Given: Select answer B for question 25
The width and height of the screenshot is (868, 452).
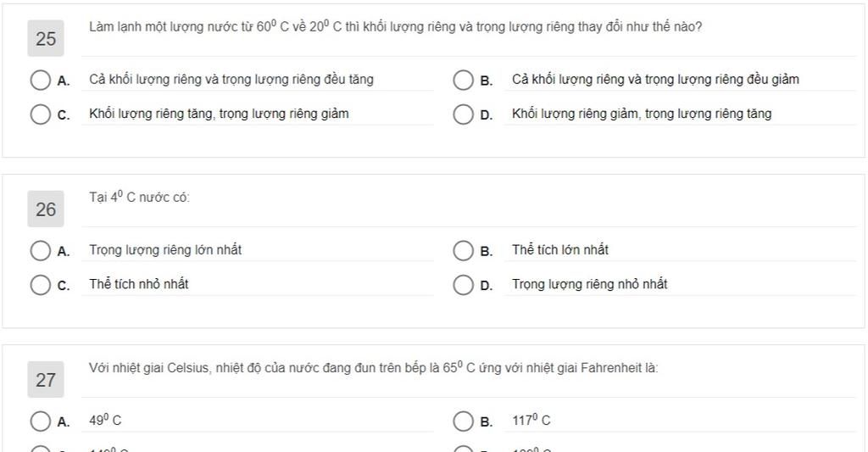Looking at the screenshot, I should [x=463, y=80].
